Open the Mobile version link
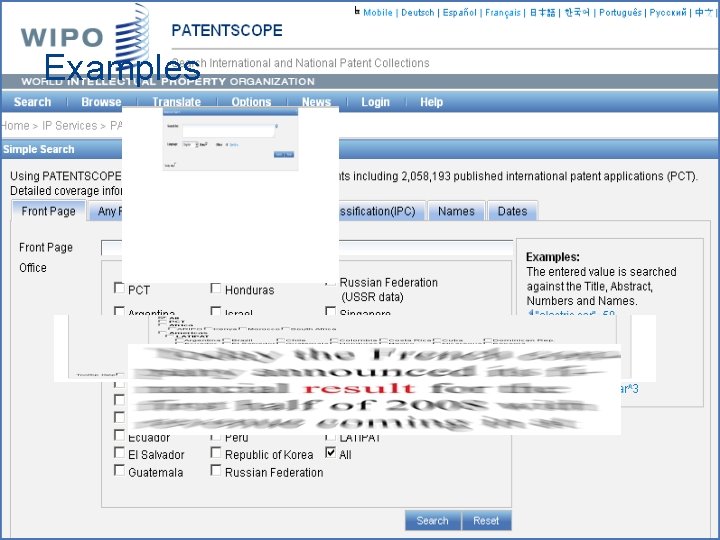The image size is (720, 540). (378, 13)
